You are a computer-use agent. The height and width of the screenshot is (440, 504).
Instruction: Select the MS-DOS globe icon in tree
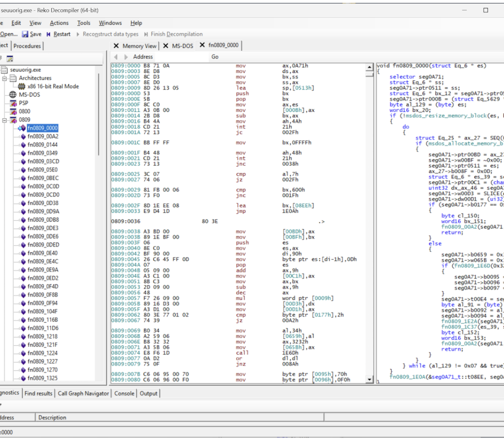(x=13, y=94)
